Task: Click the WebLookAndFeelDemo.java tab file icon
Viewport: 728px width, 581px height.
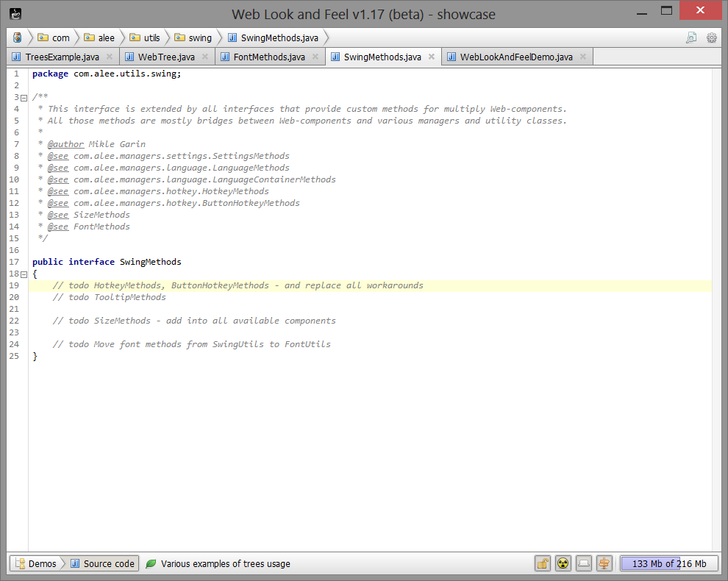Action: pos(452,57)
